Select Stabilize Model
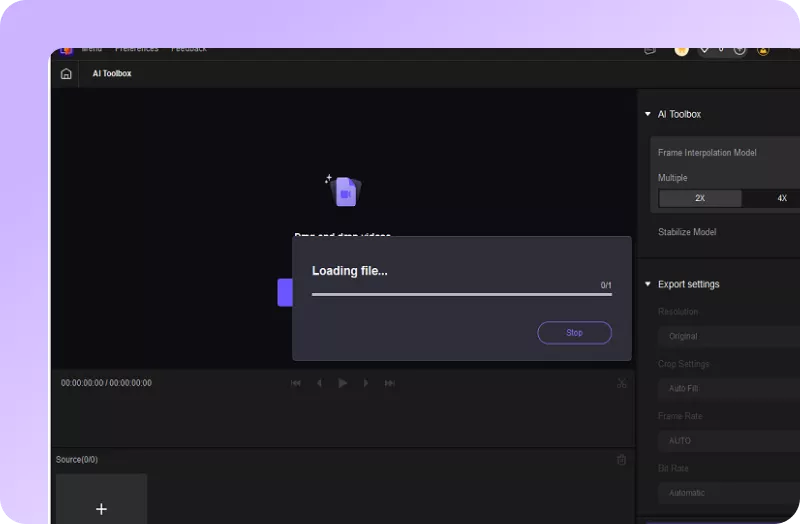 click(687, 232)
